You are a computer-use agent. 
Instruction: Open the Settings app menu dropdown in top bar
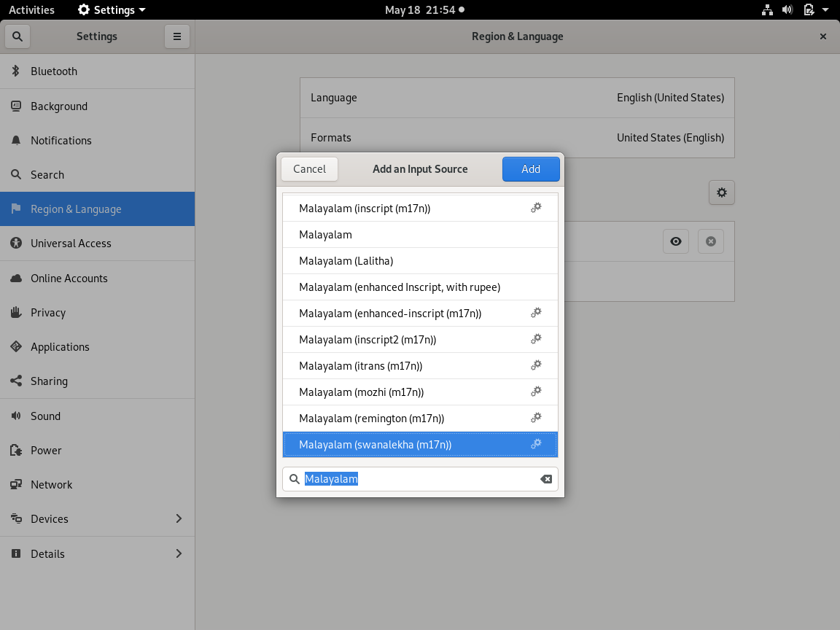pyautogui.click(x=112, y=10)
